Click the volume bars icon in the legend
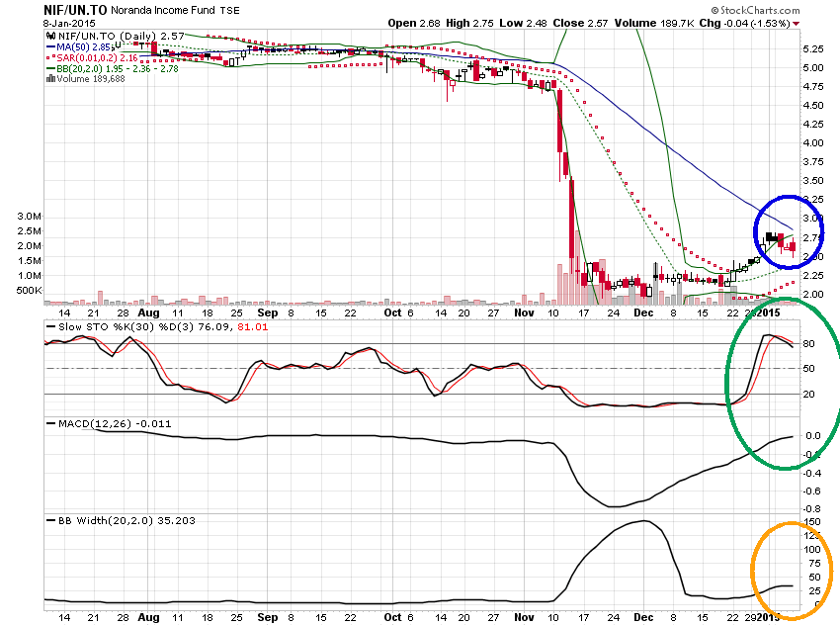 point(50,79)
